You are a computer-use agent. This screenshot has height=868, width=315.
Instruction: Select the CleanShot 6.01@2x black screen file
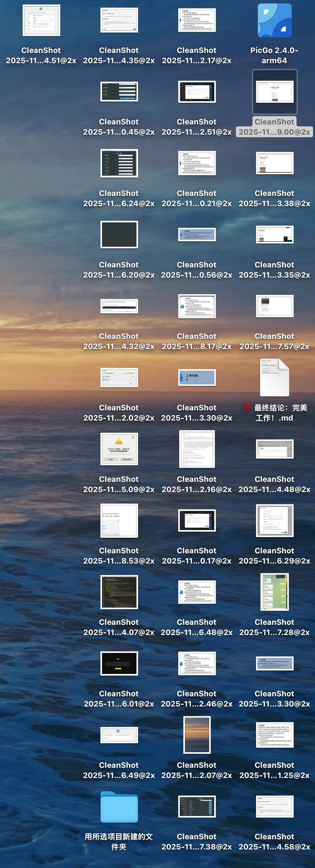pos(119,663)
